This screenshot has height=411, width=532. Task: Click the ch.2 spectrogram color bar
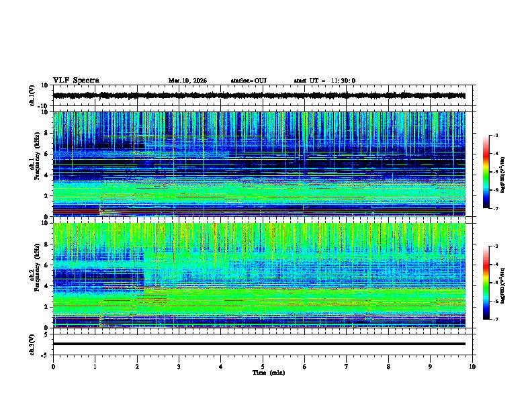486,283
